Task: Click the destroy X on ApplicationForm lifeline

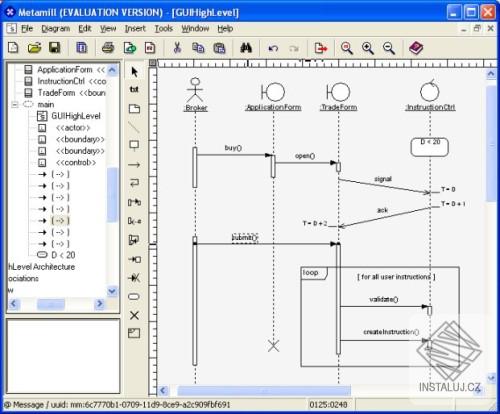Action: 273,346
